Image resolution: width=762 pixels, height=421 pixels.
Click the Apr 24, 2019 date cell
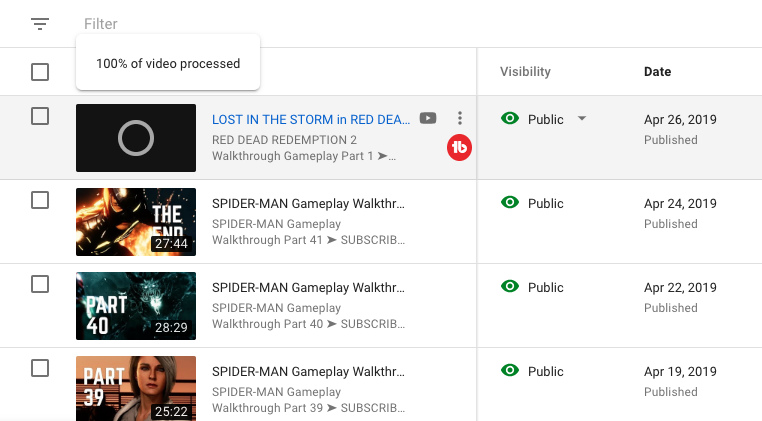[x=680, y=204]
